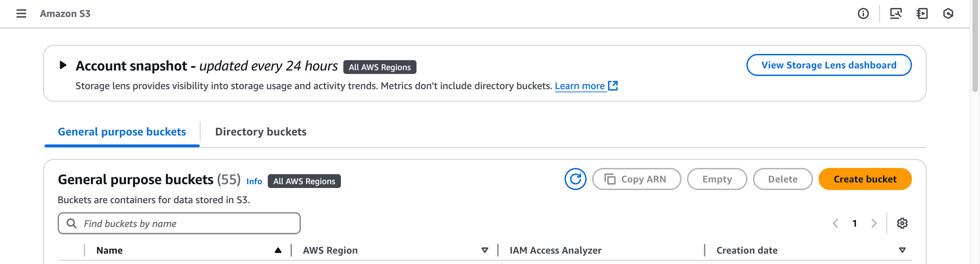Click the Empty bucket button
Image resolution: width=980 pixels, height=264 pixels.
pyautogui.click(x=717, y=179)
